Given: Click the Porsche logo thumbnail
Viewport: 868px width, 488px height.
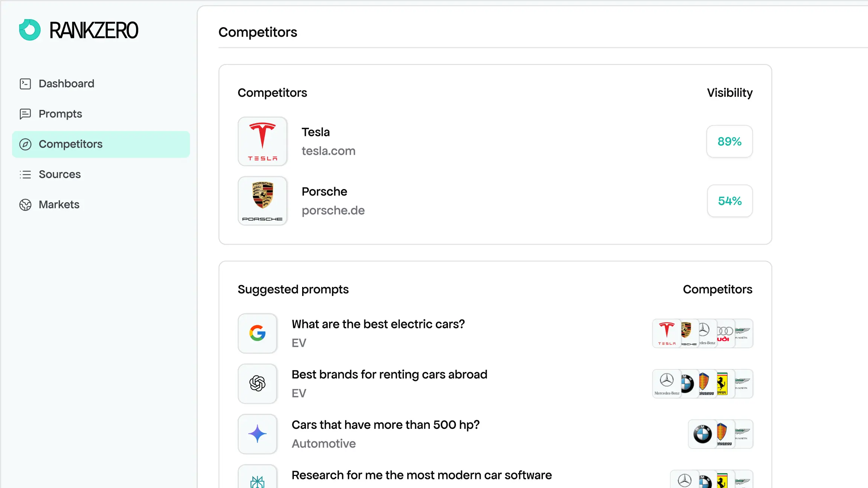Looking at the screenshot, I should [x=263, y=201].
